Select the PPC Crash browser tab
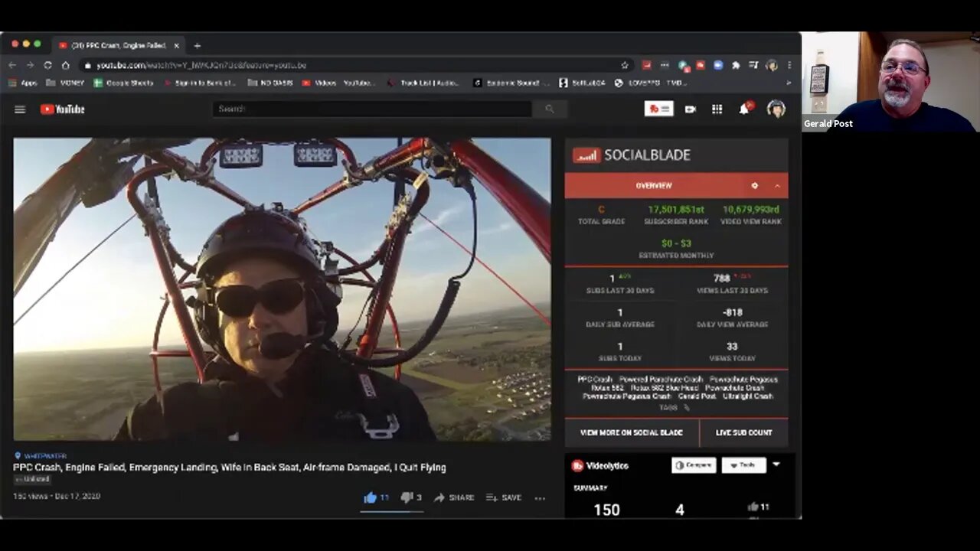Image resolution: width=980 pixels, height=551 pixels. pyautogui.click(x=117, y=45)
